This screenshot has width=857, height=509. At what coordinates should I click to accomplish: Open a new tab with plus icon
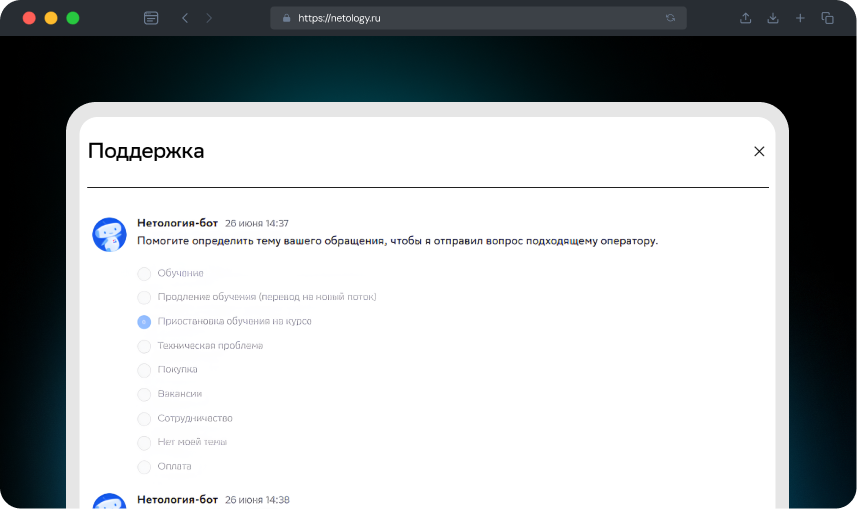point(800,18)
